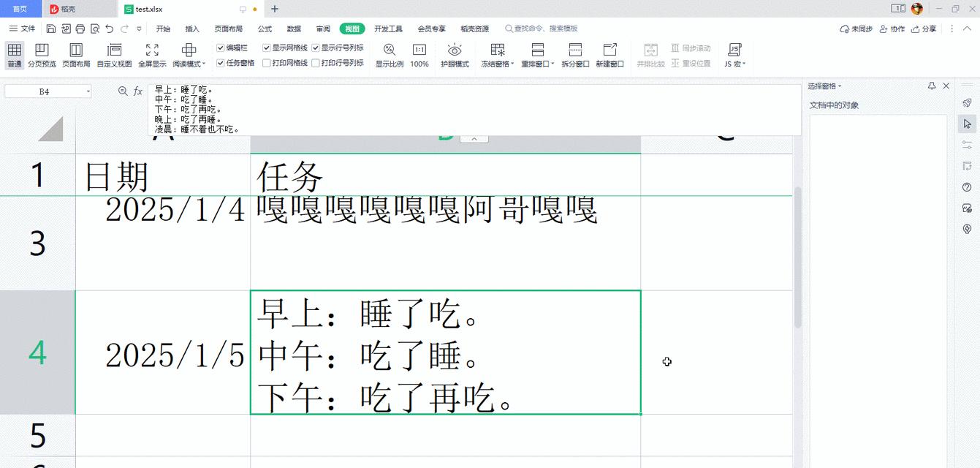Viewport: 980px width, 468px height.
Task: Click the 协作 collaborate button
Action: (x=892, y=29)
